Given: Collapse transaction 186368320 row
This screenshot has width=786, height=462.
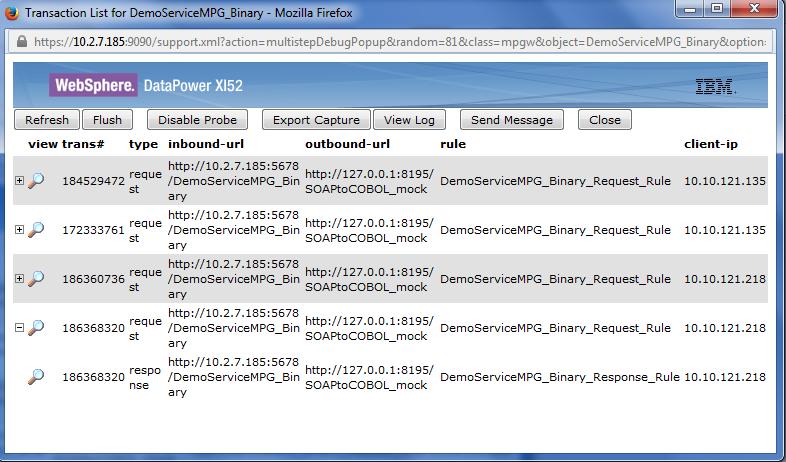Looking at the screenshot, I should click(x=19, y=328).
